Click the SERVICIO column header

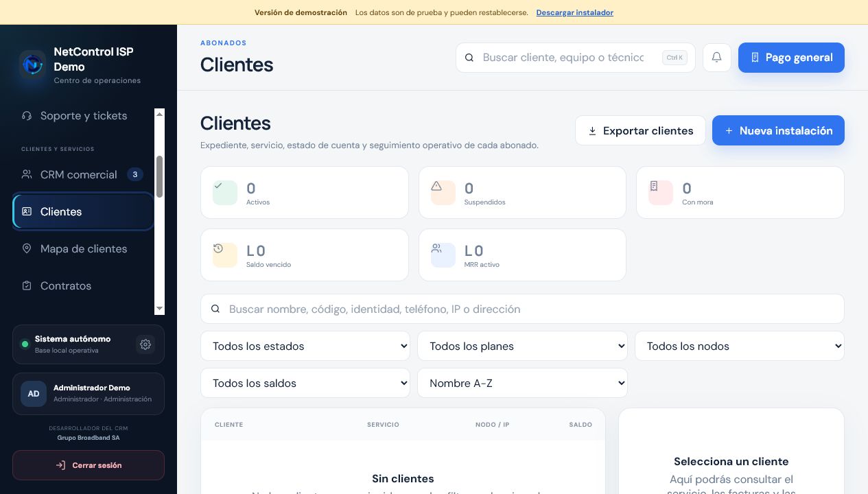[x=383, y=425]
